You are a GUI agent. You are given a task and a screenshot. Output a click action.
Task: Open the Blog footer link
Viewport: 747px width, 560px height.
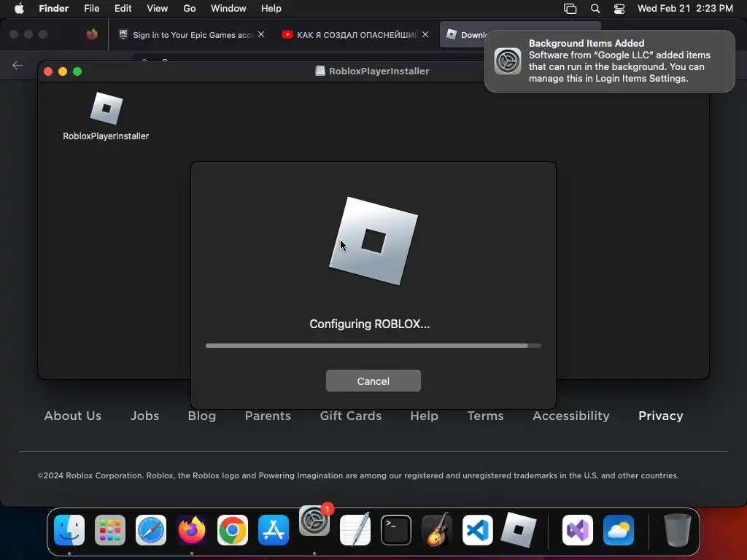tap(201, 416)
